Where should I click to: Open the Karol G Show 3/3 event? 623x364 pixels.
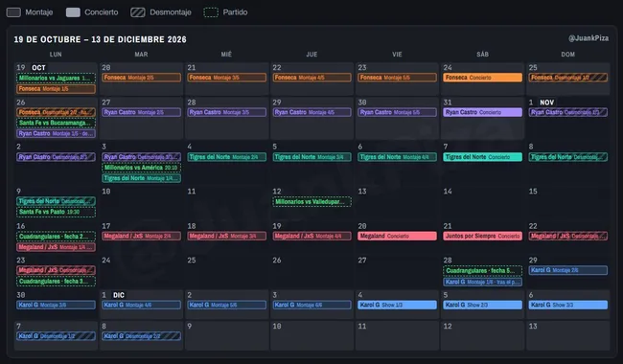tap(568, 305)
